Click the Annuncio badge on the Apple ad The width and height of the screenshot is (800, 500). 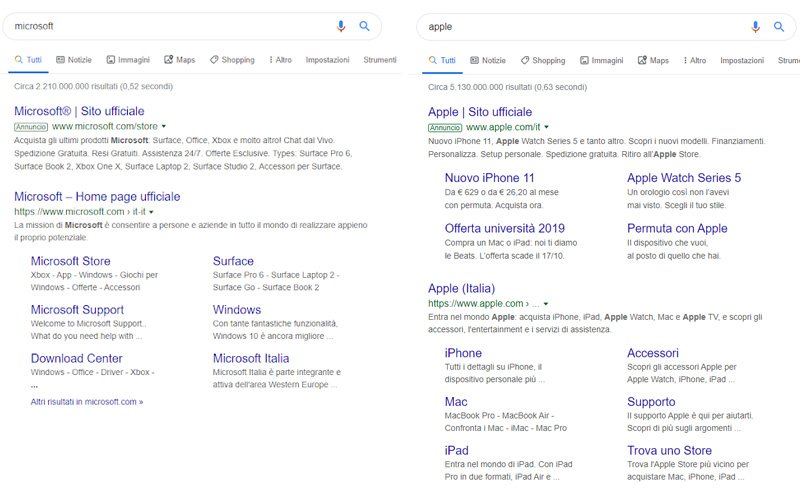[445, 128]
